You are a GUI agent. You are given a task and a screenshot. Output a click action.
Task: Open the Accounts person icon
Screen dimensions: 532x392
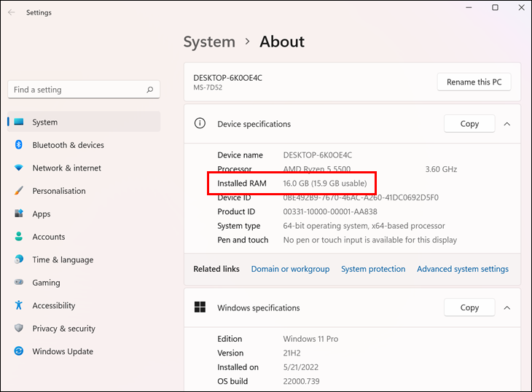(19, 236)
